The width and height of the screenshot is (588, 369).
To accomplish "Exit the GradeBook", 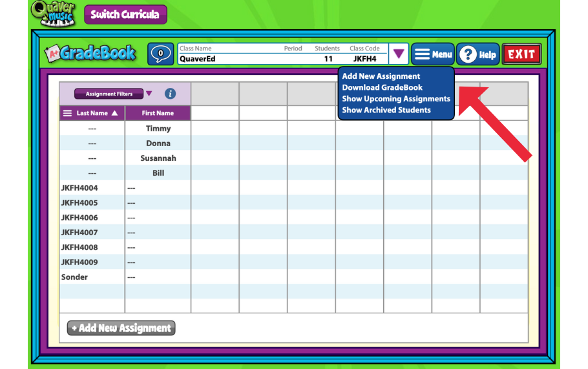I will (521, 54).
